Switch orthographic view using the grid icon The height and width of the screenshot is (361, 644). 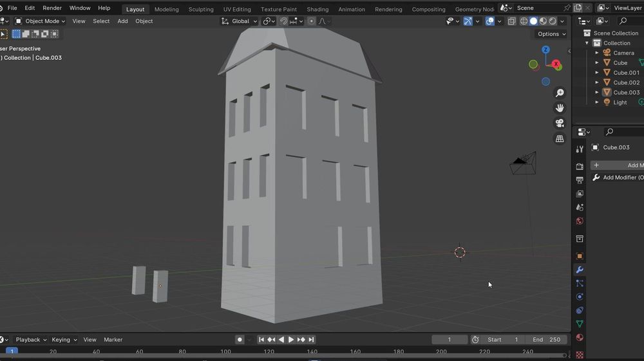pos(560,138)
